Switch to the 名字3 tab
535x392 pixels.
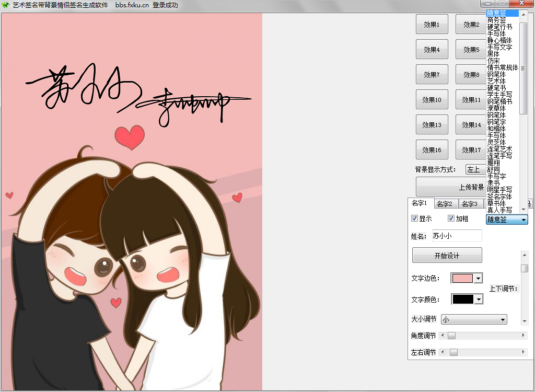pyautogui.click(x=471, y=204)
